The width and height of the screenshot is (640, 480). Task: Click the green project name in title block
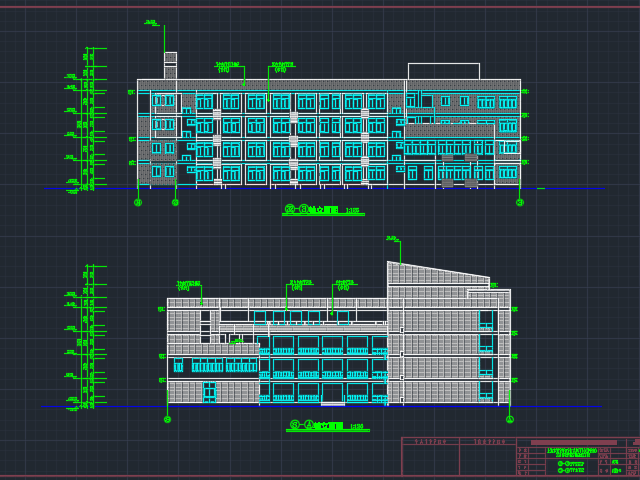coord(571,453)
